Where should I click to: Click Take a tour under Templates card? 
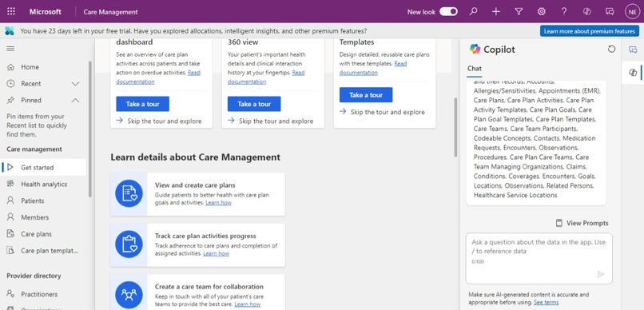366,95
